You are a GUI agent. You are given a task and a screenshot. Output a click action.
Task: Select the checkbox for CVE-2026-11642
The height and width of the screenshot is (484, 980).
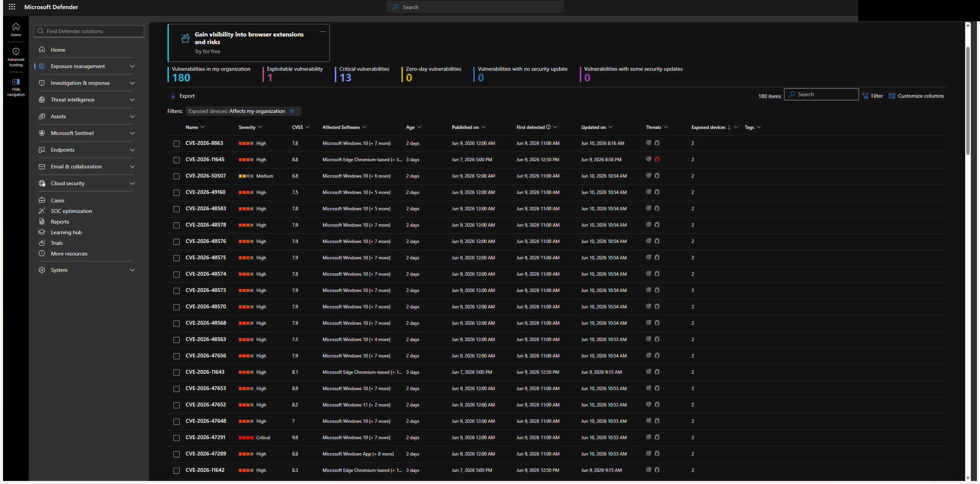(177, 471)
